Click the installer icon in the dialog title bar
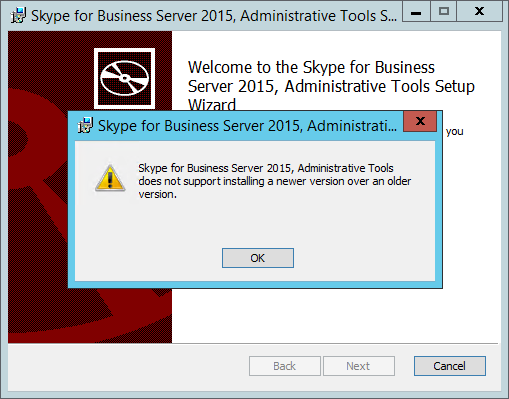The image size is (509, 399). [85, 126]
